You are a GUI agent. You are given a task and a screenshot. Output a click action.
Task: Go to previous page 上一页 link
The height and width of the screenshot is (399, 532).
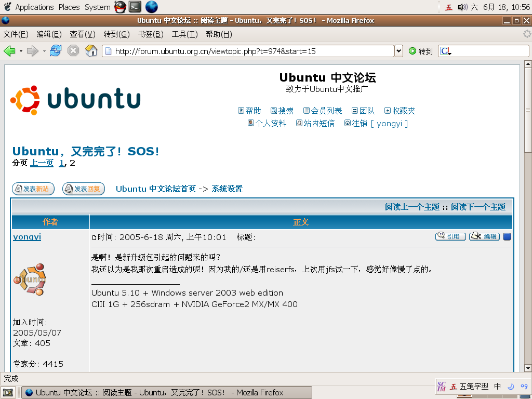pyautogui.click(x=42, y=163)
